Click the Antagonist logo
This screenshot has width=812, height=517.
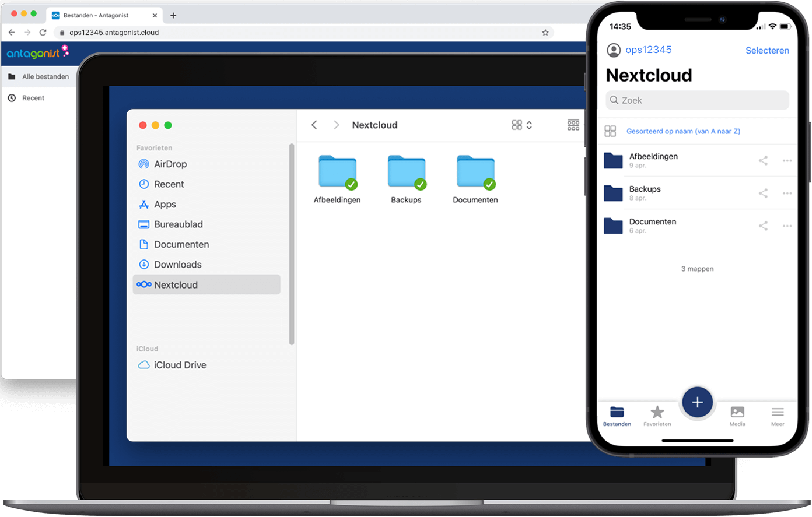(38, 52)
